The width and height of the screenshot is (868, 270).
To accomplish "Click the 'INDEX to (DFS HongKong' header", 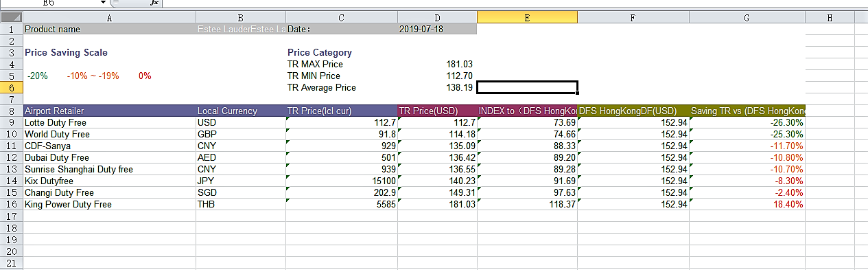I will 527,111.
